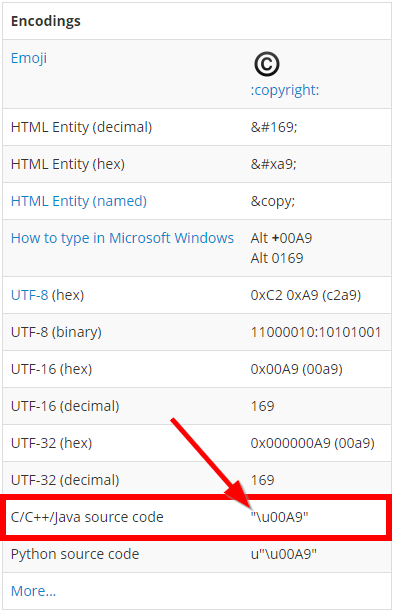
Task: Click the UTF-16 (decimal) 169 value
Action: coord(262,406)
